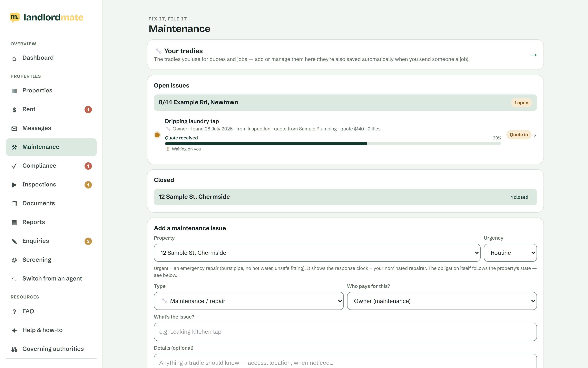This screenshot has height=368, width=588.
Task: Click the Quote received label
Action: coord(182,138)
